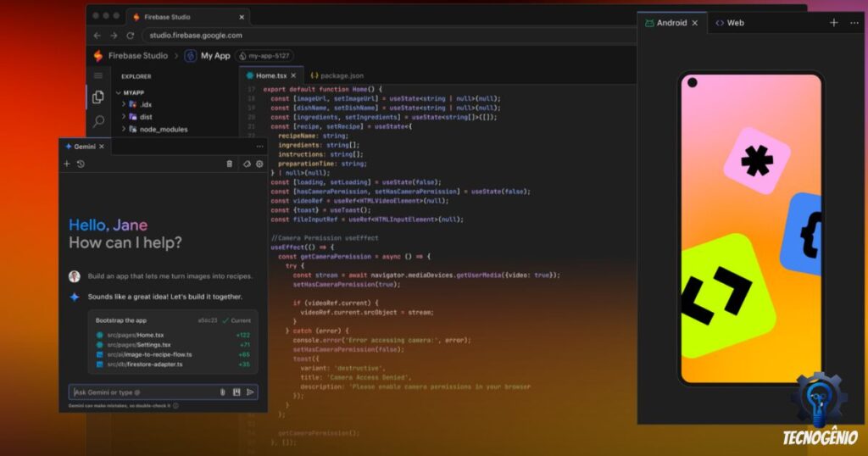
Task: Click the Gemini sparkle icon beside response
Action: [x=75, y=297]
